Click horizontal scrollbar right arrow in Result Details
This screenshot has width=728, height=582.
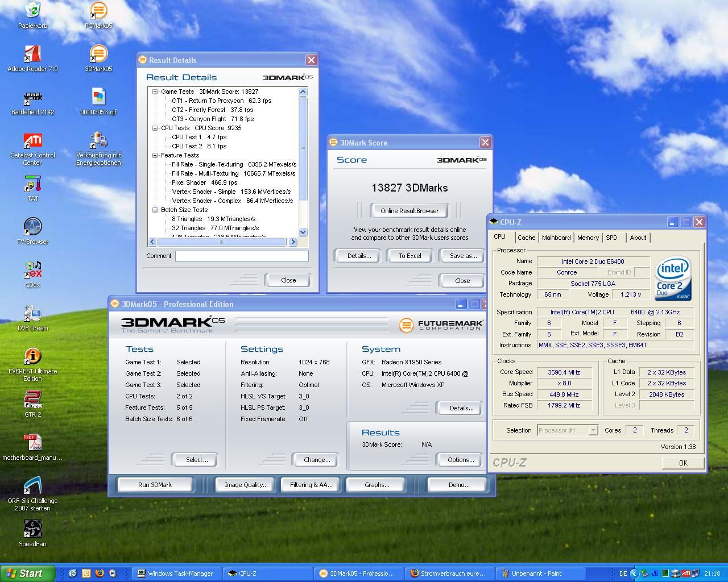tap(293, 242)
